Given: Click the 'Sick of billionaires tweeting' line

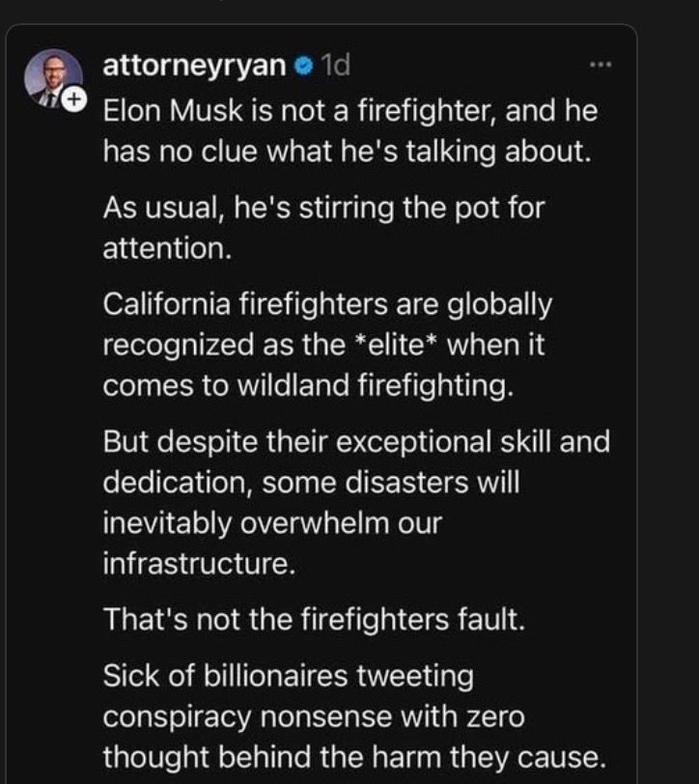Looking at the screenshot, I should click(x=288, y=675).
